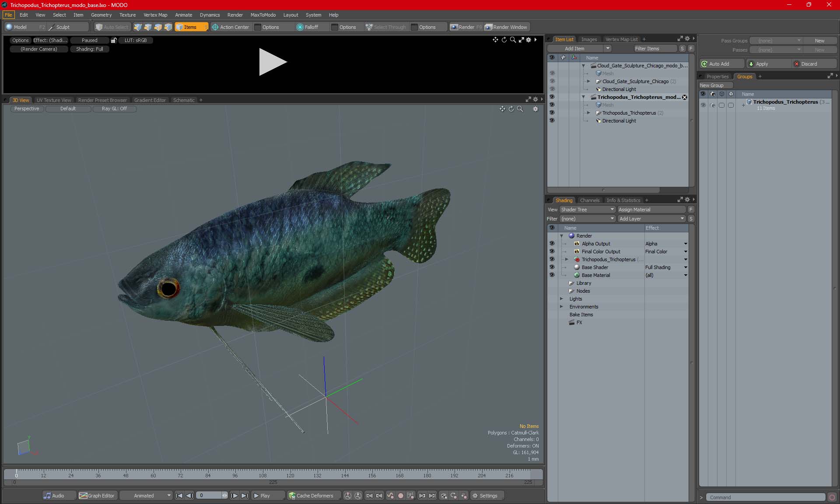The image size is (840, 504).
Task: Open Audio options in timeline bar
Action: click(59, 496)
